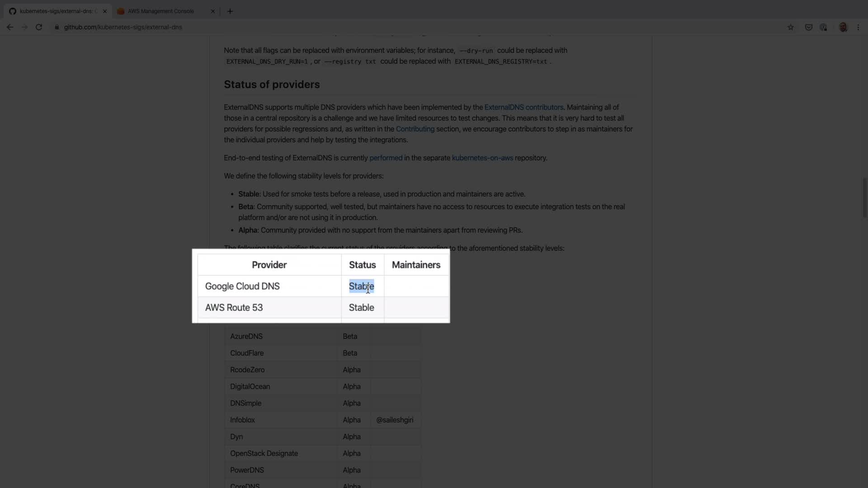Click the browser back arrow

[x=10, y=27]
